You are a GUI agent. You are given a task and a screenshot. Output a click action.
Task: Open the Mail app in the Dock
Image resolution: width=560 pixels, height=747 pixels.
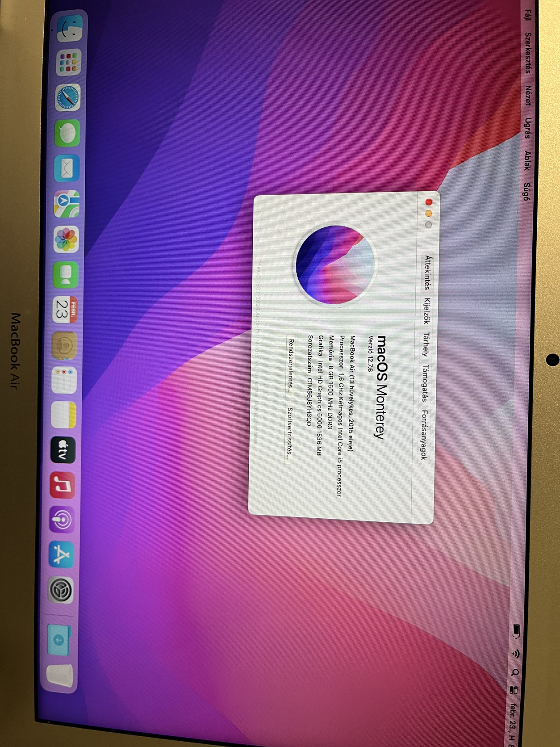[x=67, y=168]
